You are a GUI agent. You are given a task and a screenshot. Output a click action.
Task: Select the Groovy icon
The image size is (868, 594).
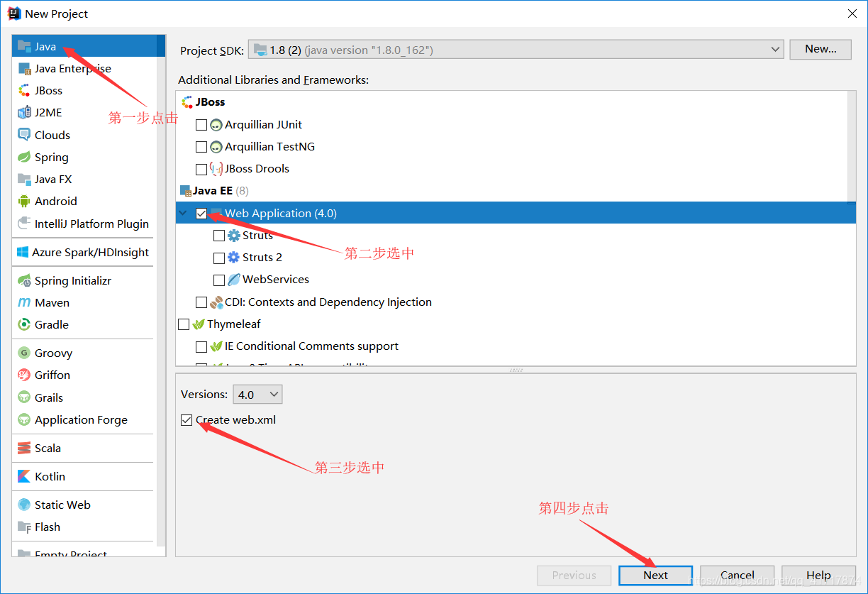point(24,353)
